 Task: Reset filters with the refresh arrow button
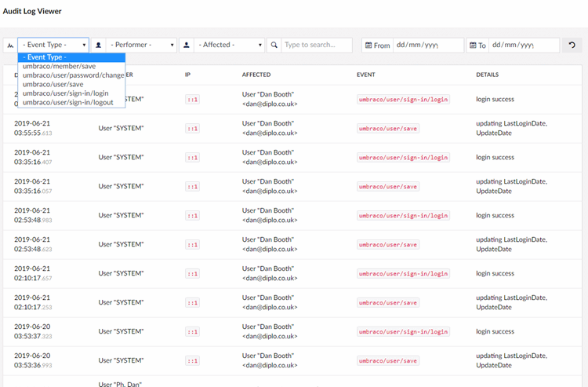(572, 45)
